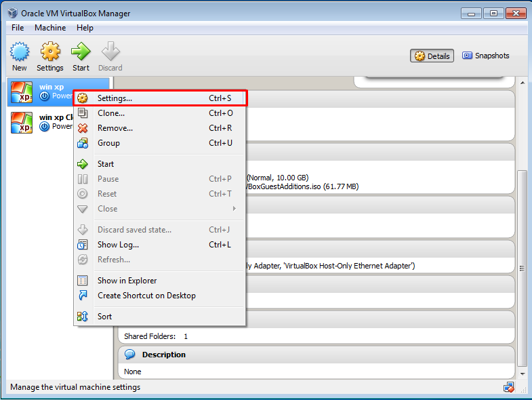Click the pages icon beside Clone...
Image resolution: width=532 pixels, height=400 pixels.
83,113
